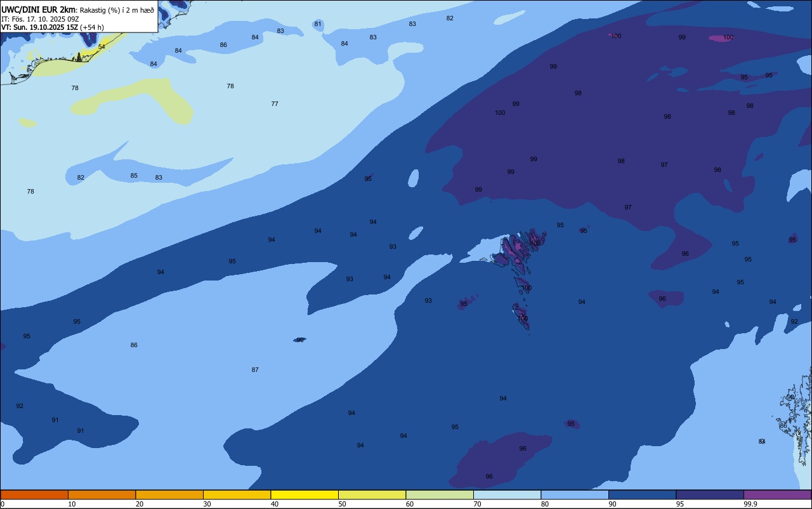Click the legend tick label "10"

pos(72,504)
